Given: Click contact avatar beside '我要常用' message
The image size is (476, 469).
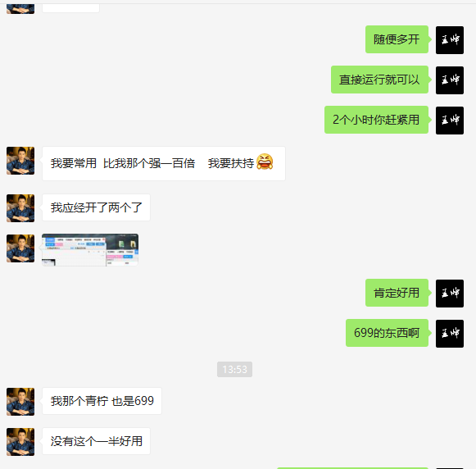Looking at the screenshot, I should tap(20, 161).
